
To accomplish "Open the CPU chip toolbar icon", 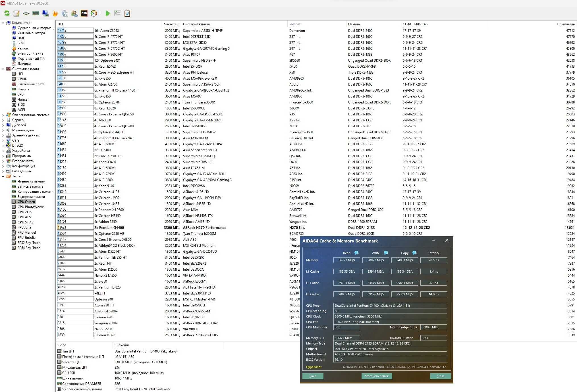I will (26, 13).
